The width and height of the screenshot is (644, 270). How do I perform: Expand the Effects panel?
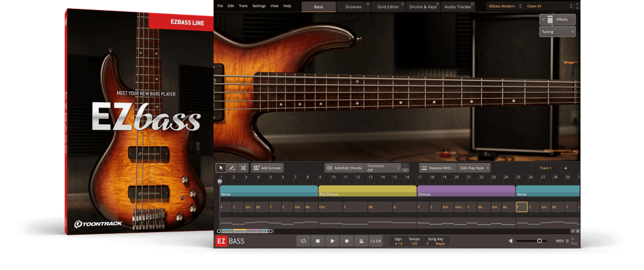pos(557,20)
